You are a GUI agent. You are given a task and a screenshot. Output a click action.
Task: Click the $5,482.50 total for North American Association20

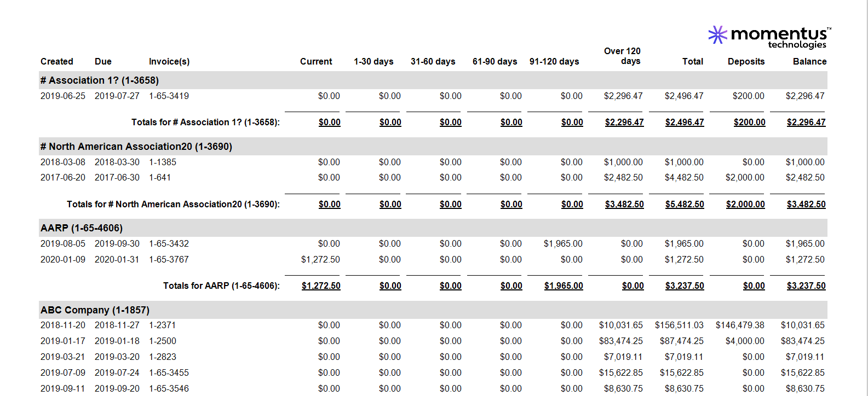685,204
